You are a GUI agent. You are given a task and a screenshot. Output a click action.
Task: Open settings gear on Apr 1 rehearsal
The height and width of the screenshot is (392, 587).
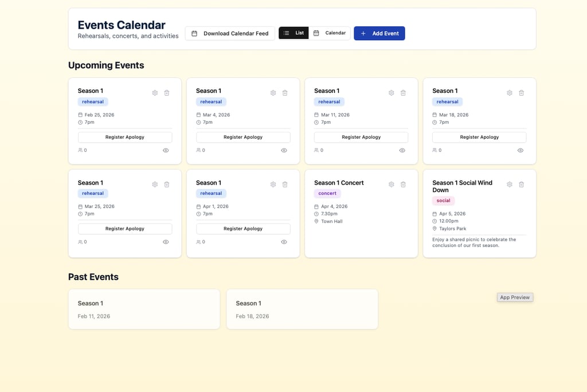273,185
